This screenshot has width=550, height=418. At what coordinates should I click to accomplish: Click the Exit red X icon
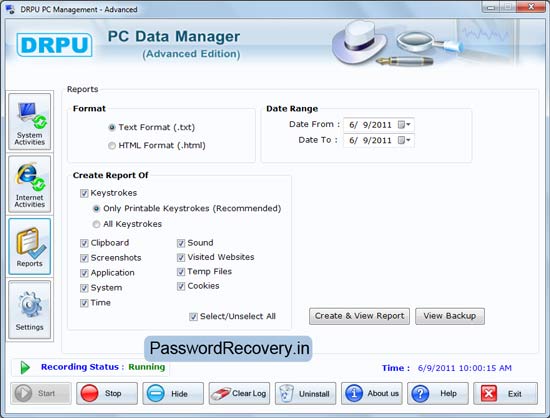pyautogui.click(x=489, y=393)
